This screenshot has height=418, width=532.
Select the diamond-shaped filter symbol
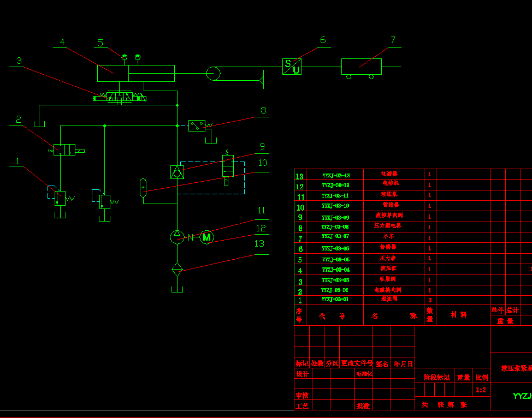177,270
